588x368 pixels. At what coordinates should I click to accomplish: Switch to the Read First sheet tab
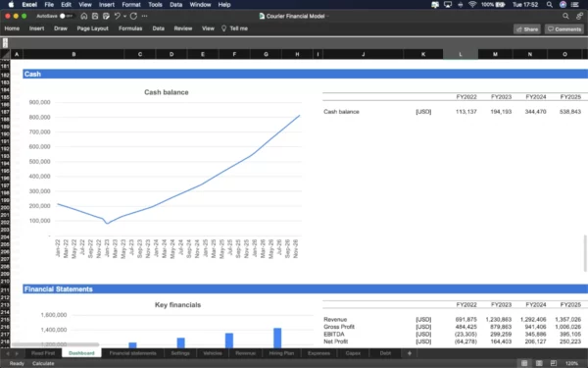pos(43,353)
